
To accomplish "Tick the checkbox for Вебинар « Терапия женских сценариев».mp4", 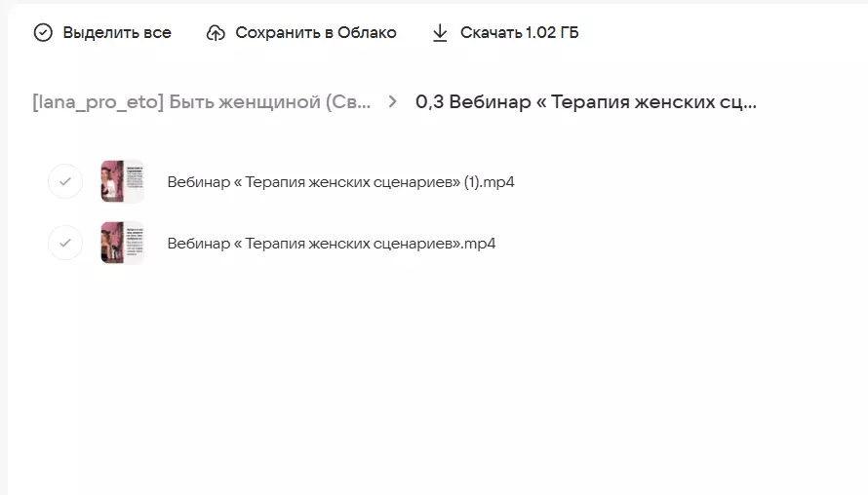I will point(65,243).
